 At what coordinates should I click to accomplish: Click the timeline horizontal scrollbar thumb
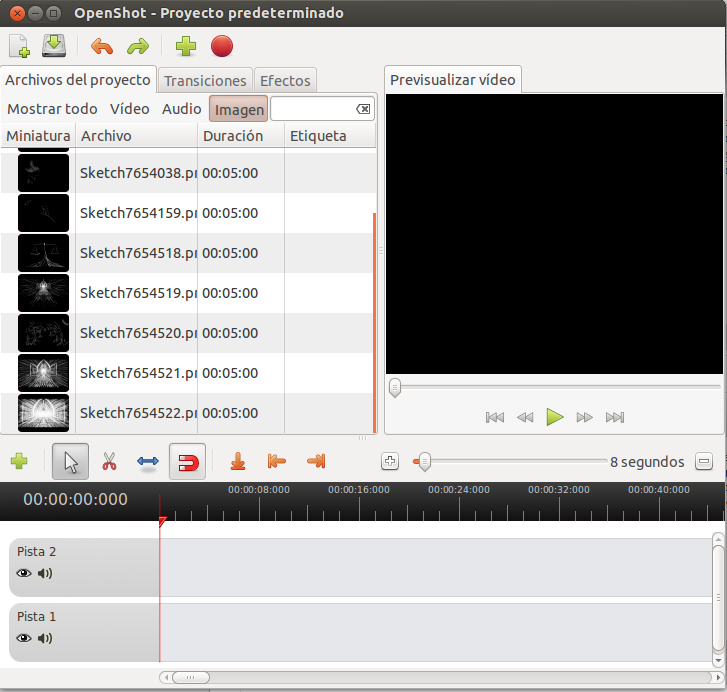pyautogui.click(x=191, y=678)
